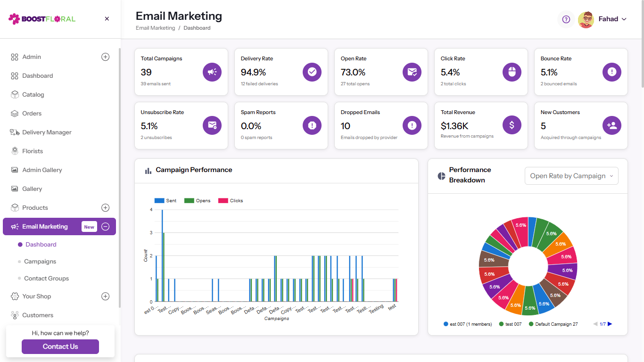The height and width of the screenshot is (362, 644).
Task: Open Customers in the sidebar
Action: [38, 315]
